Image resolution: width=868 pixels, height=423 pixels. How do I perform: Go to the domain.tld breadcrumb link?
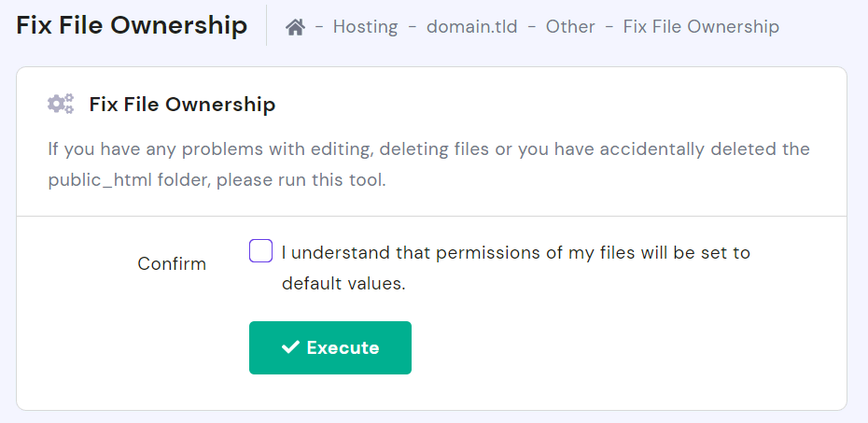point(473,26)
